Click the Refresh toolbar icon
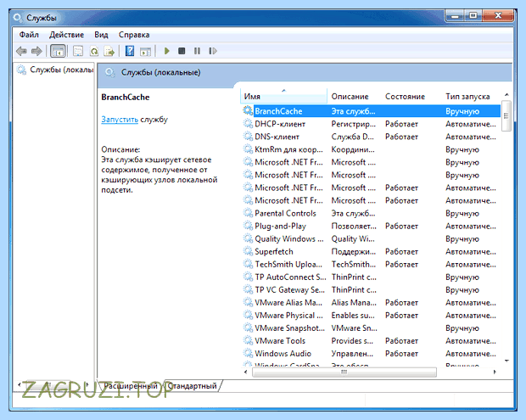The image size is (526, 420). [94, 51]
